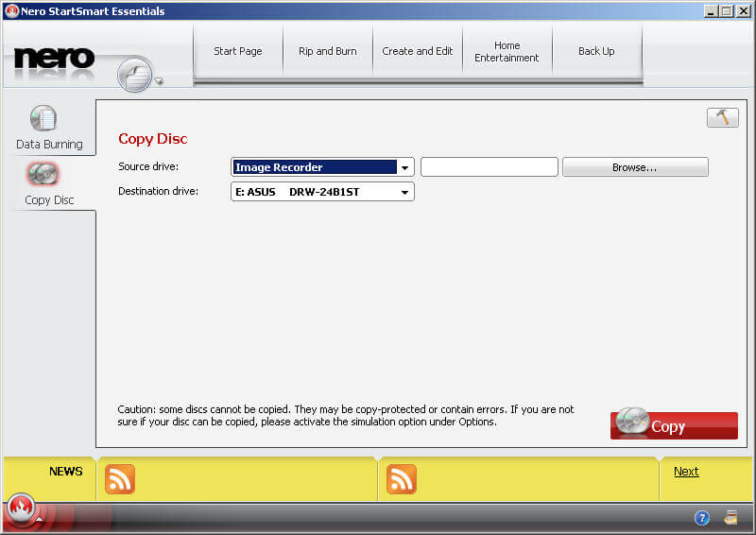Click the Next link in news bar

686,472
